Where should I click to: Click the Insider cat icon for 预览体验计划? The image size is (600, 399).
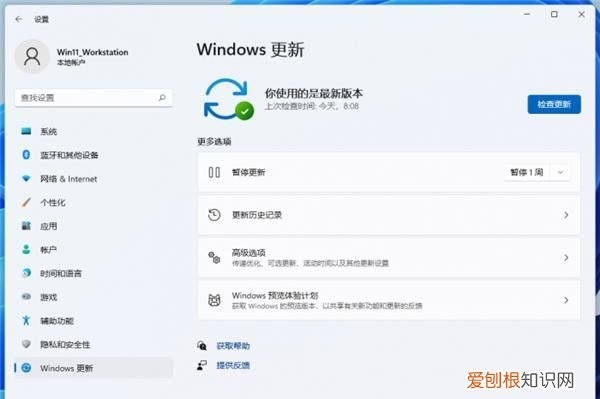pyautogui.click(x=214, y=300)
